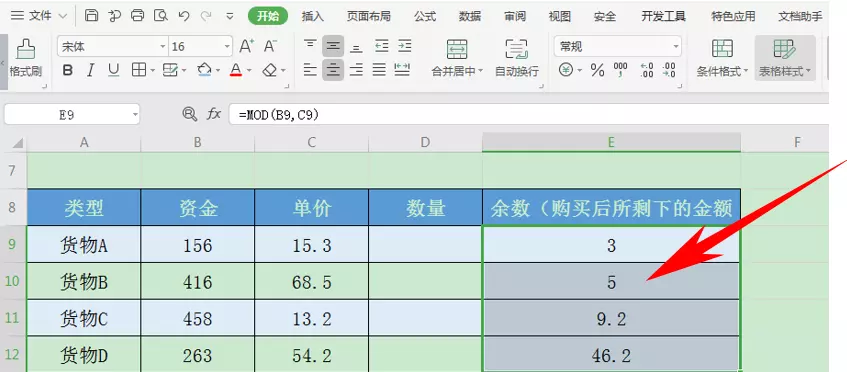Increase font size with A+ icon

tap(247, 46)
